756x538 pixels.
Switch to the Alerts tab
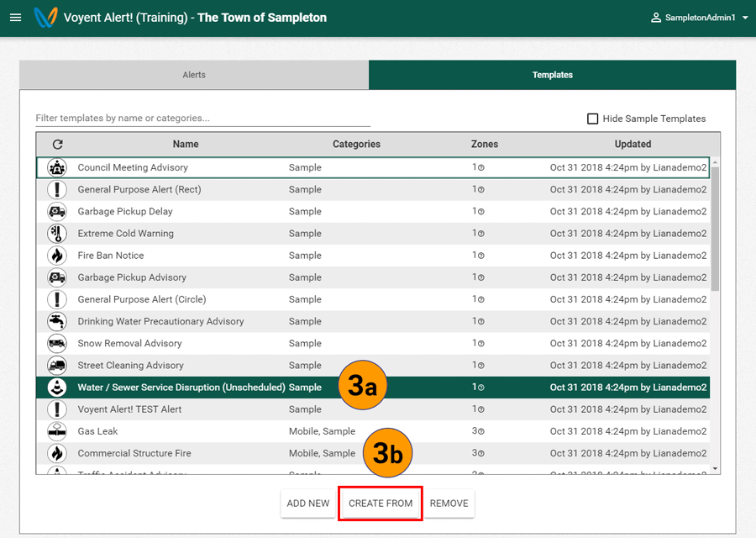pyautogui.click(x=194, y=75)
